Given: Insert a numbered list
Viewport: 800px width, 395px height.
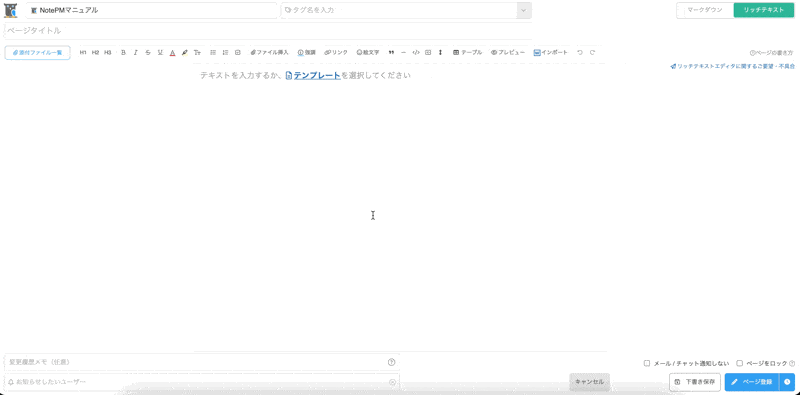Looking at the screenshot, I should tap(226, 53).
